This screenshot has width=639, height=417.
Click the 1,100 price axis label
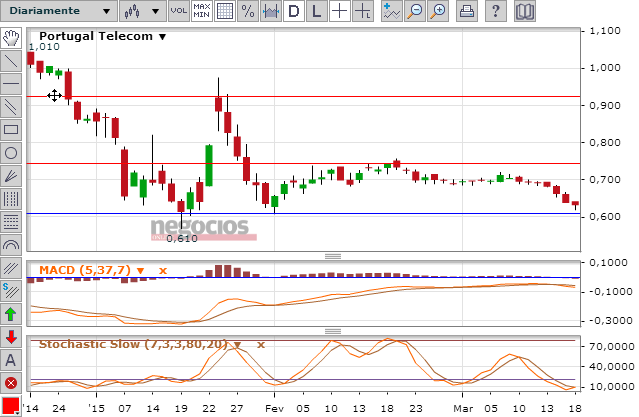(605, 31)
